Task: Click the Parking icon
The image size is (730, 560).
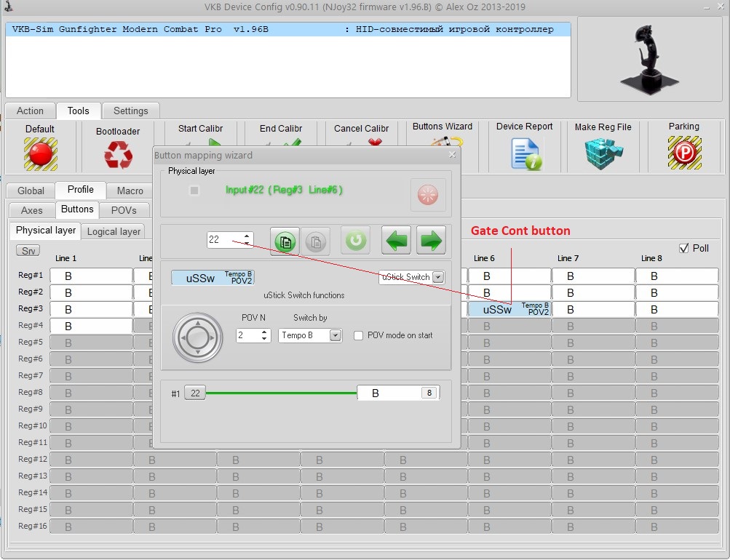Action: click(683, 153)
